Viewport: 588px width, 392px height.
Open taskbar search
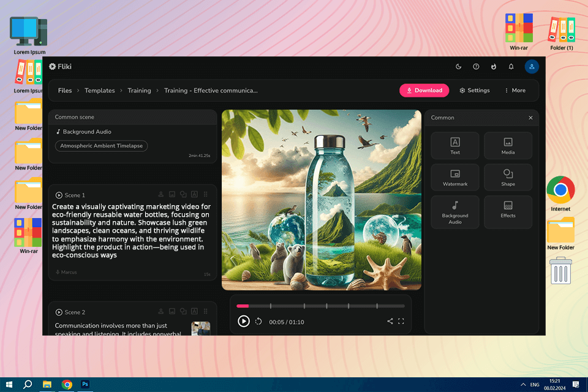pos(28,384)
